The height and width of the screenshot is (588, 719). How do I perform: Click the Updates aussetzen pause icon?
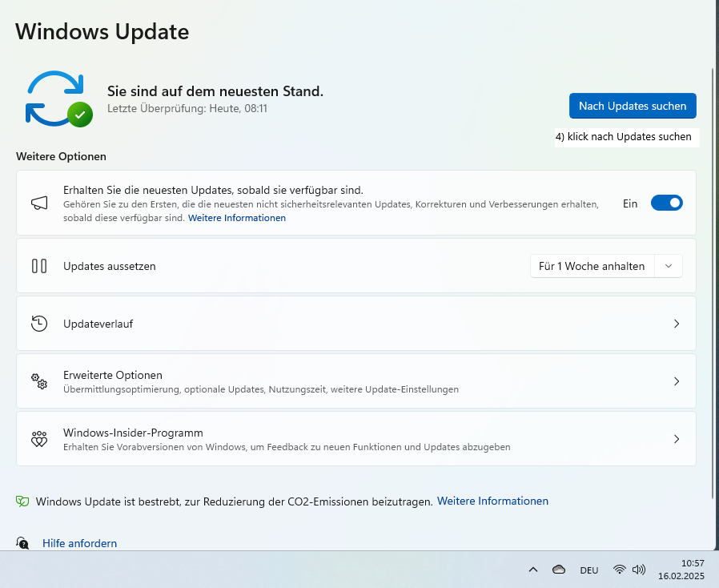point(39,266)
